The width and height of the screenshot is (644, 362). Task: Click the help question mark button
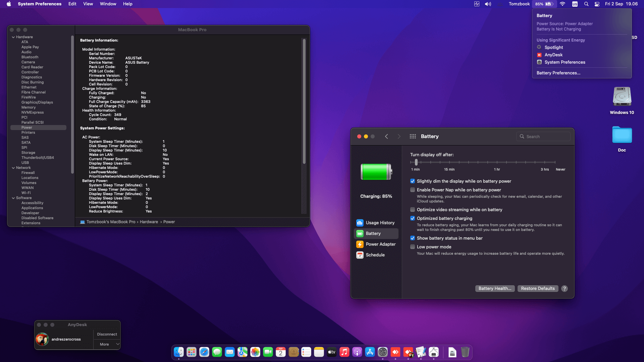(x=565, y=289)
